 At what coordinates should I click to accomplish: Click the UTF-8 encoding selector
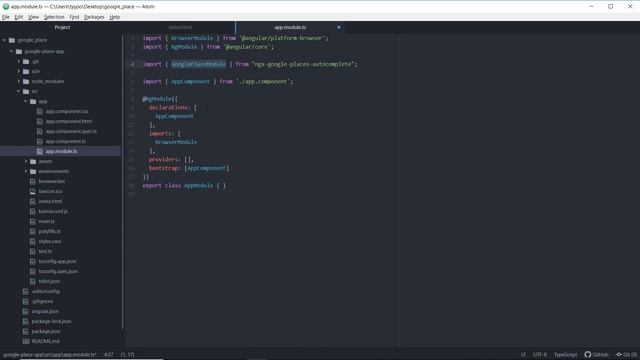pyautogui.click(x=540, y=355)
